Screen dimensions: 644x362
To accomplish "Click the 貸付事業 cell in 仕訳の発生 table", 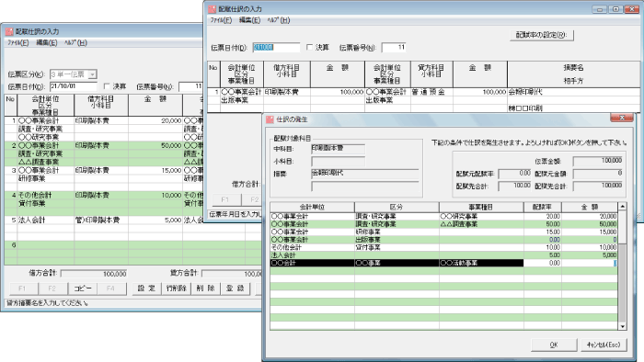I will point(397,247).
